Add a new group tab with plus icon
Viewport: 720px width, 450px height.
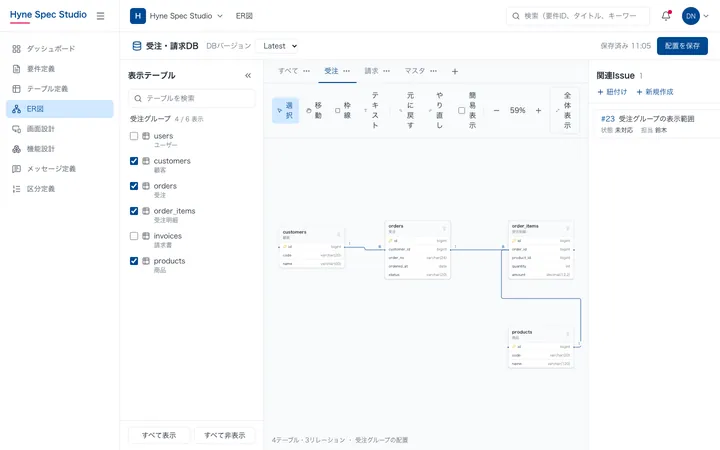coord(455,71)
